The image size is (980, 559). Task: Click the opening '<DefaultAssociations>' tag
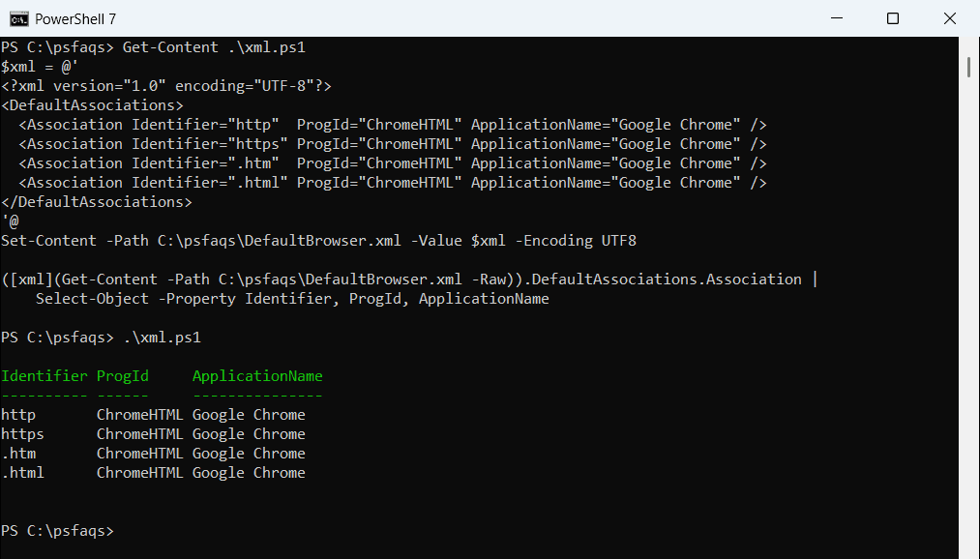(93, 105)
